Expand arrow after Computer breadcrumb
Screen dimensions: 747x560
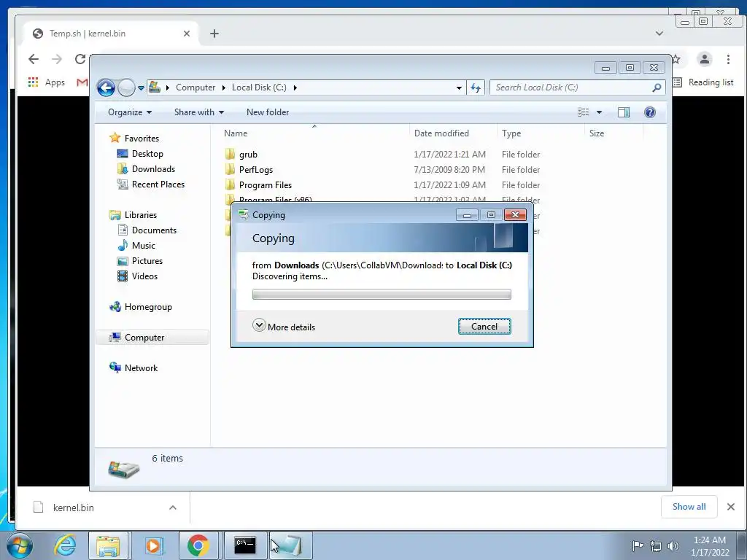click(x=223, y=87)
